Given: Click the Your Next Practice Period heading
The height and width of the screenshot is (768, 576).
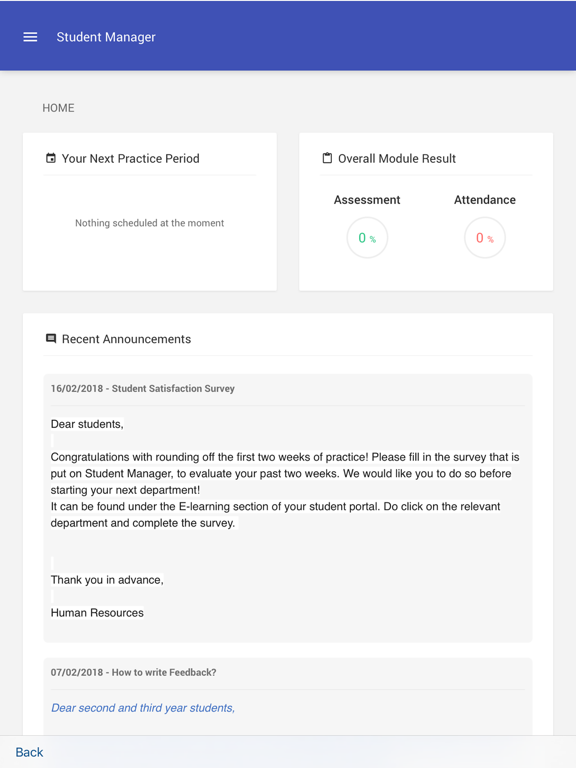Looking at the screenshot, I should click(x=130, y=159).
